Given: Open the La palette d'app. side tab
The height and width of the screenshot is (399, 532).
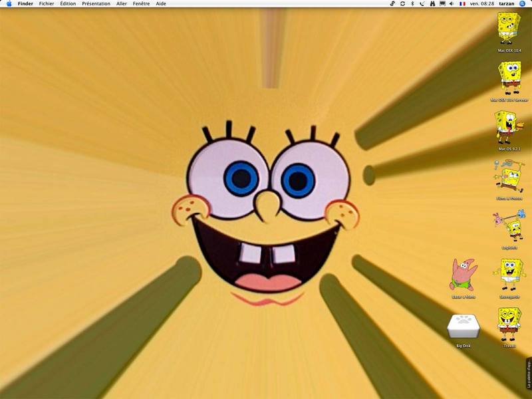Looking at the screenshot, I should [529, 373].
